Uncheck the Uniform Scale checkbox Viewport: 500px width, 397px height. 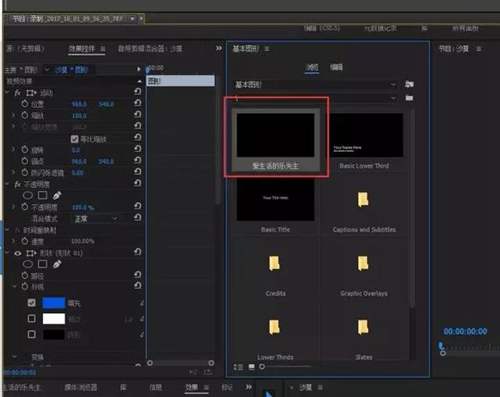[75, 139]
